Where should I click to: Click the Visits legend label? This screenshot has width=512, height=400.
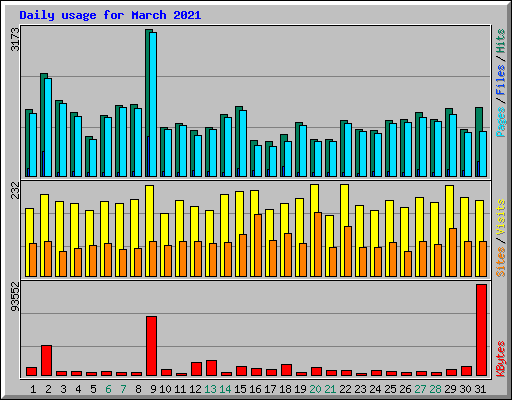pos(501,217)
